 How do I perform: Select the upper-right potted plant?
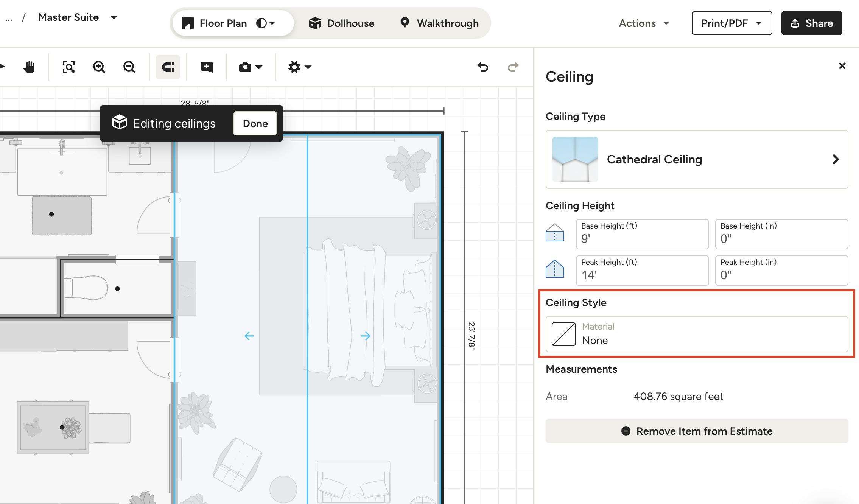pyautogui.click(x=408, y=168)
